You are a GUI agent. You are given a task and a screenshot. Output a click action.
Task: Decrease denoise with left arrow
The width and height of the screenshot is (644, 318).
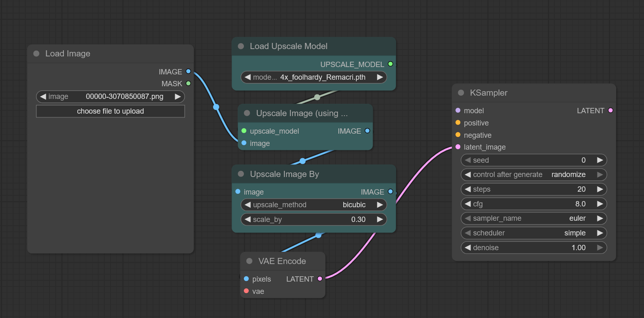pyautogui.click(x=468, y=247)
